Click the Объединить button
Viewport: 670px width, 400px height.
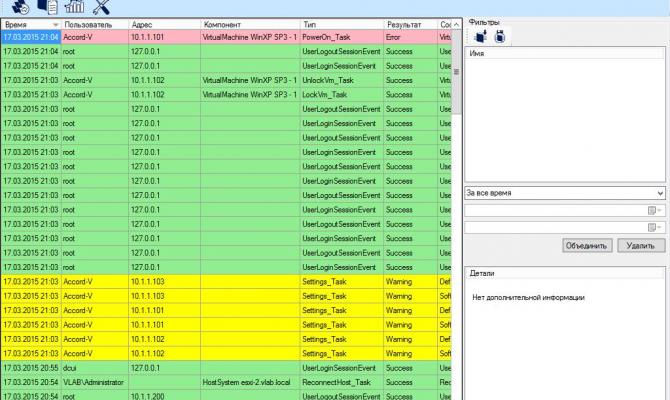[587, 246]
